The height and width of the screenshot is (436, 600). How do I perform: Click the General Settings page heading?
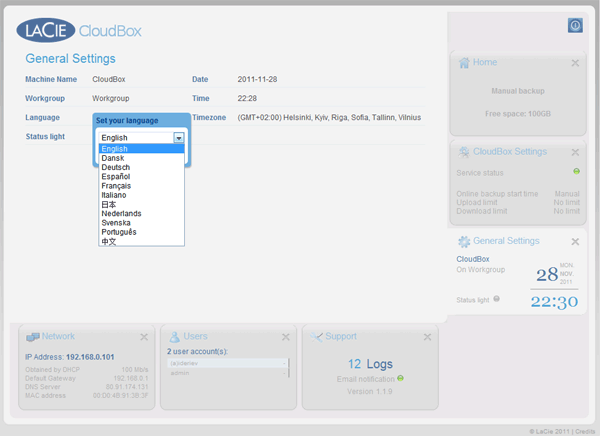[x=70, y=59]
